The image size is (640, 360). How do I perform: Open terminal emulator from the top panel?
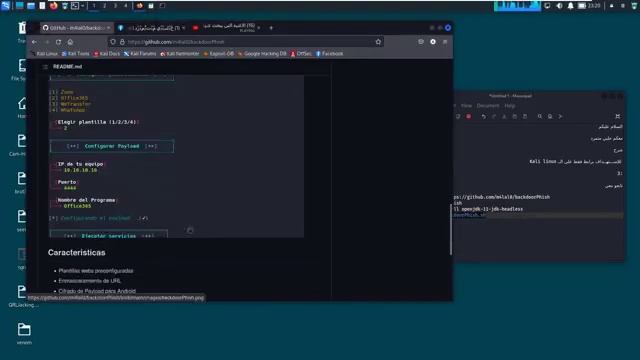[x=75, y=6]
